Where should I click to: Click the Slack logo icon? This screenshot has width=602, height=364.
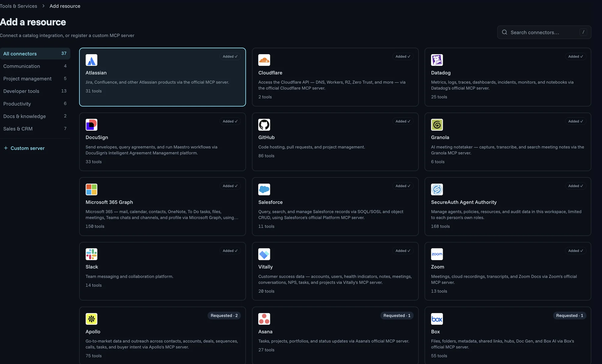(x=92, y=254)
